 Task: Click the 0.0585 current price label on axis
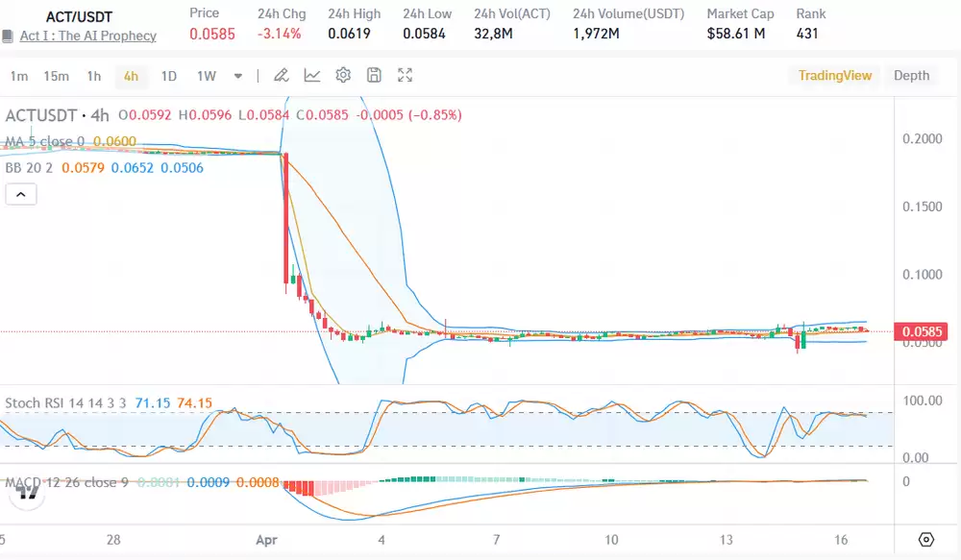tap(922, 332)
